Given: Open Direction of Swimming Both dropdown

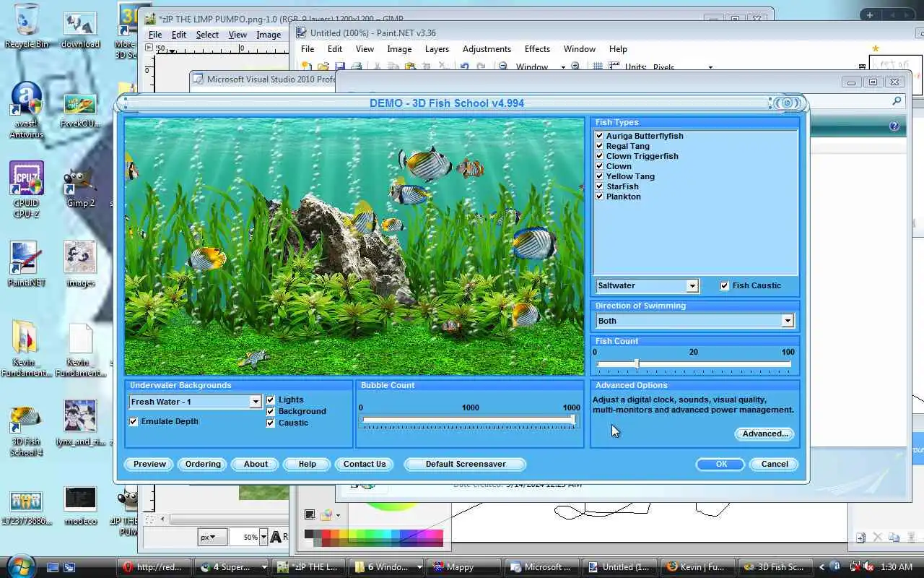Looking at the screenshot, I should 788,321.
